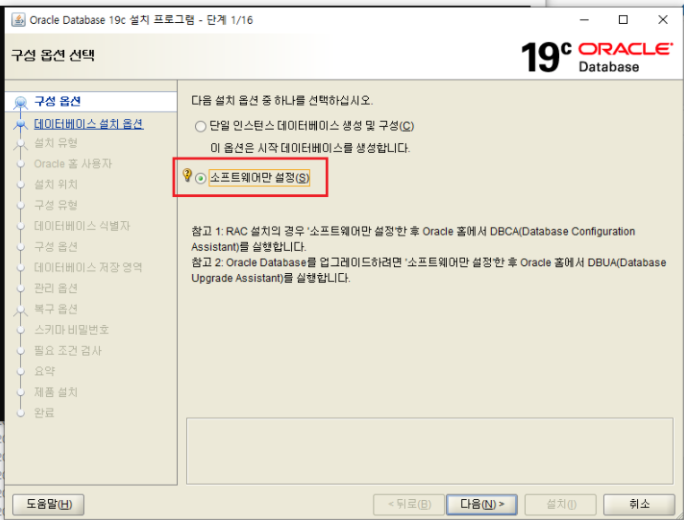Viewport: 684px width, 520px height.
Task: Open the 데이터베이스 설치 옵션 step link
Action: 89,124
